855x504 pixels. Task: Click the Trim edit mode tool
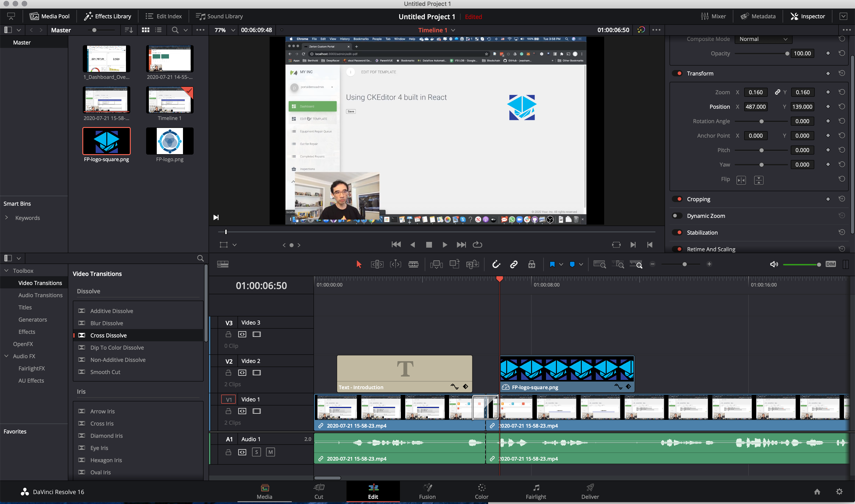click(377, 264)
